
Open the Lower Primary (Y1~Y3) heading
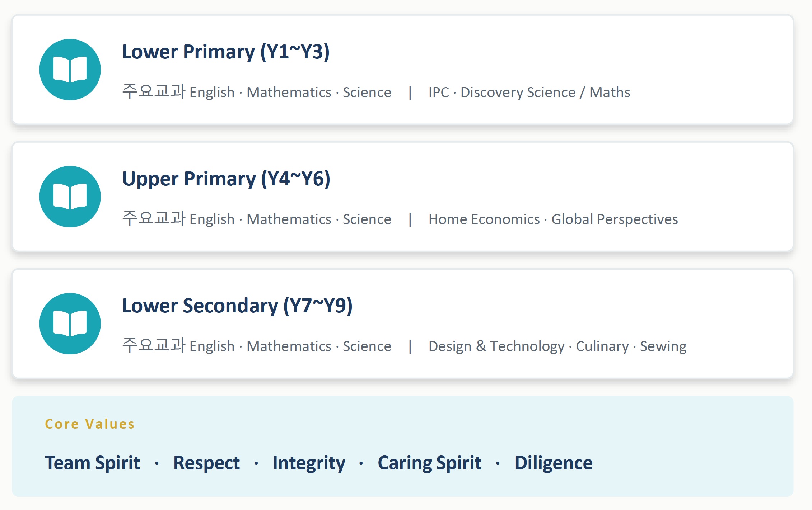pyautogui.click(x=226, y=52)
